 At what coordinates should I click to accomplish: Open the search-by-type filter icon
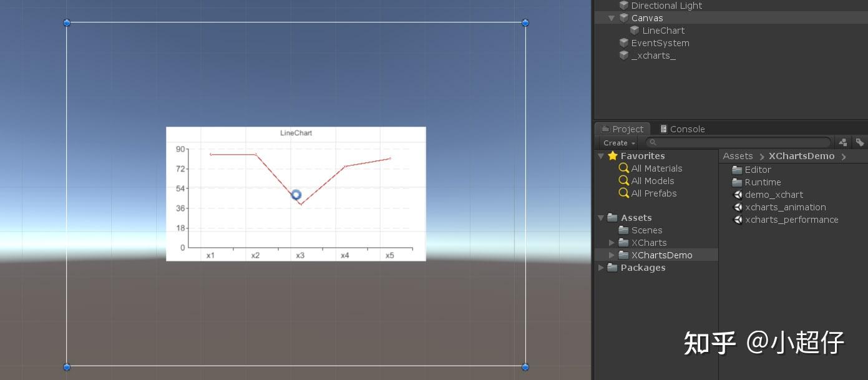[x=842, y=142]
